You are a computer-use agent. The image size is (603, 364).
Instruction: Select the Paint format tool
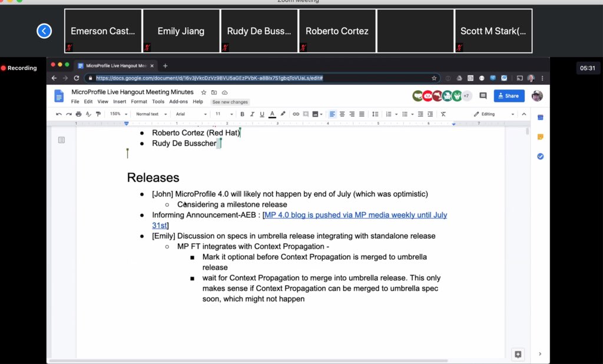pos(98,114)
